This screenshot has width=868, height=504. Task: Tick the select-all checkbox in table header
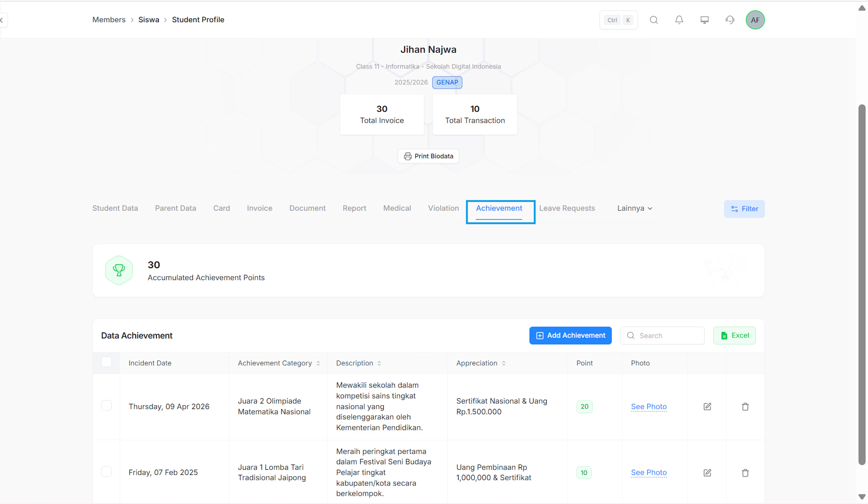click(106, 362)
